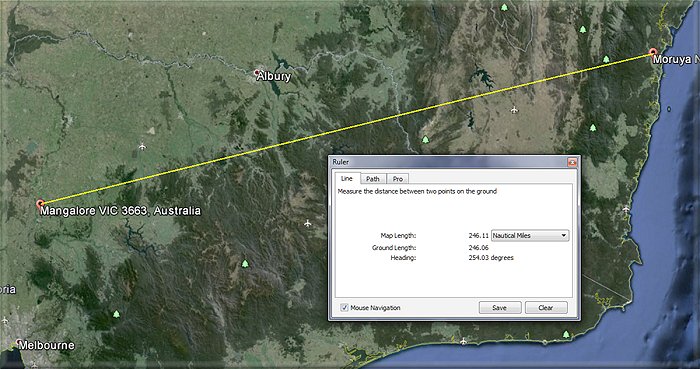Click the park tree icon beside Moruya marker
700x369 pixels.
[606, 59]
